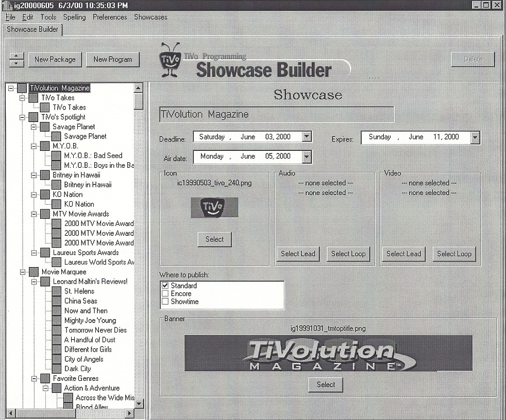
Task: Click the node icon beside Favorite Genres
Action: [45, 378]
